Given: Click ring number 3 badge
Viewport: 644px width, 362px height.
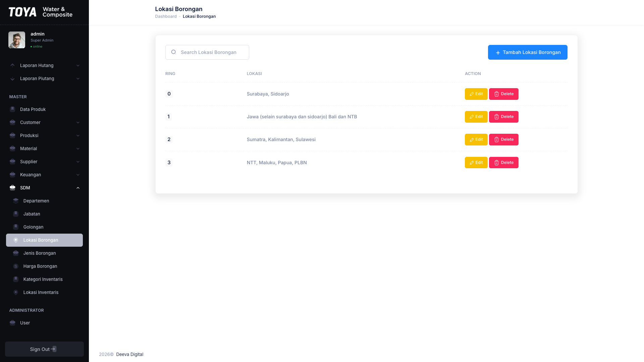Looking at the screenshot, I should point(169,163).
